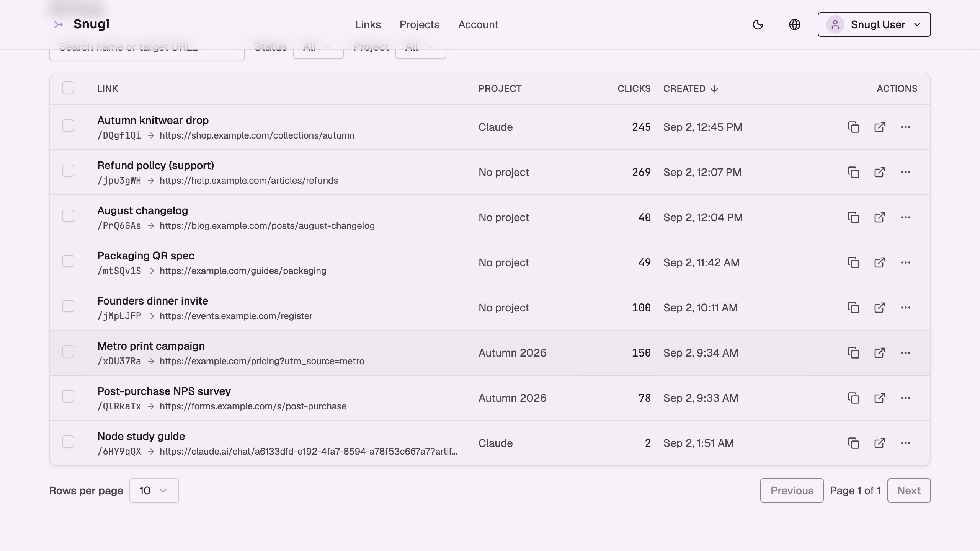Select the Refund policy (support) row checkbox
Screen dimensions: 980x551
click(68, 171)
